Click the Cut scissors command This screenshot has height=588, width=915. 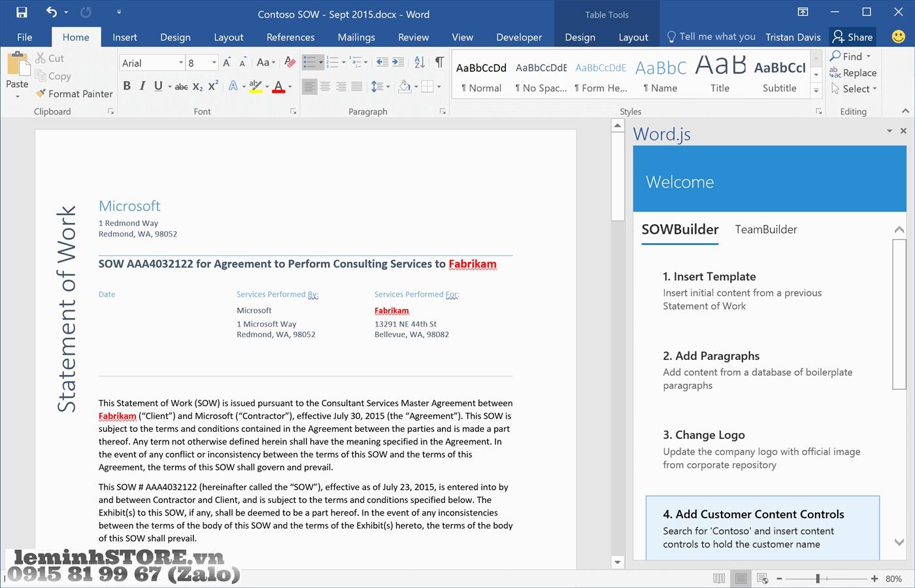tap(50, 58)
